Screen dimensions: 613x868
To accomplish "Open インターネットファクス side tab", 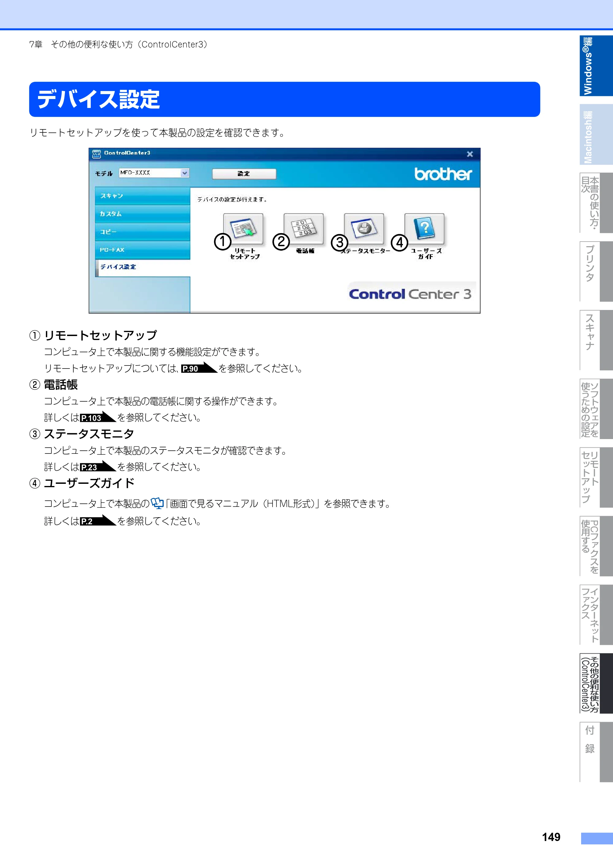I will click(x=596, y=615).
